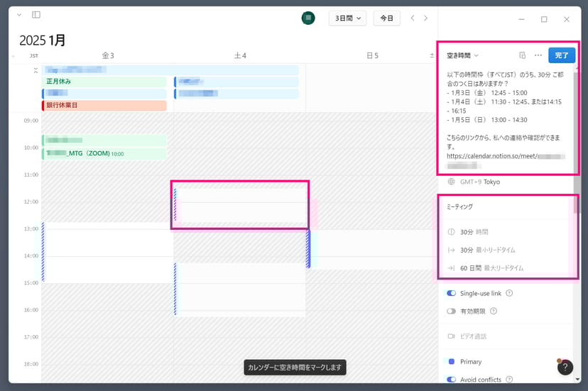
Task: Open the 正月休み all-day event
Action: (x=104, y=82)
